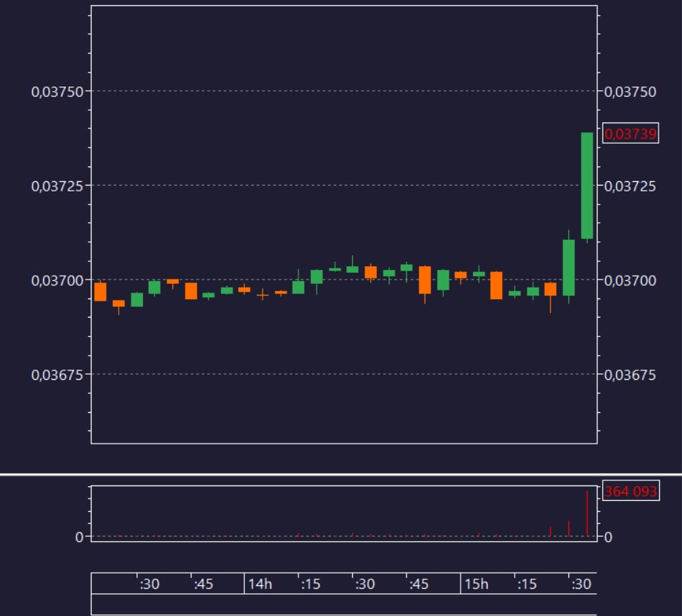Click the right zero label of the volume chart
The image size is (682, 616).
click(608, 538)
